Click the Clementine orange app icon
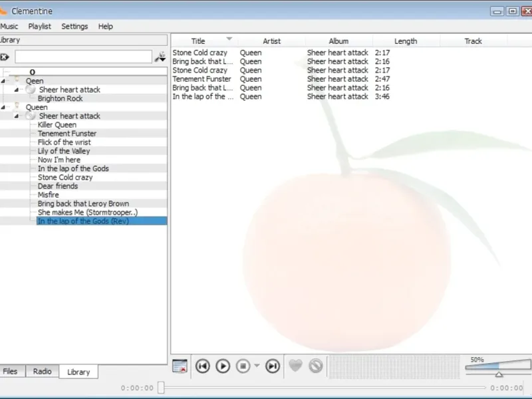This screenshot has height=399, width=532. pos(3,11)
